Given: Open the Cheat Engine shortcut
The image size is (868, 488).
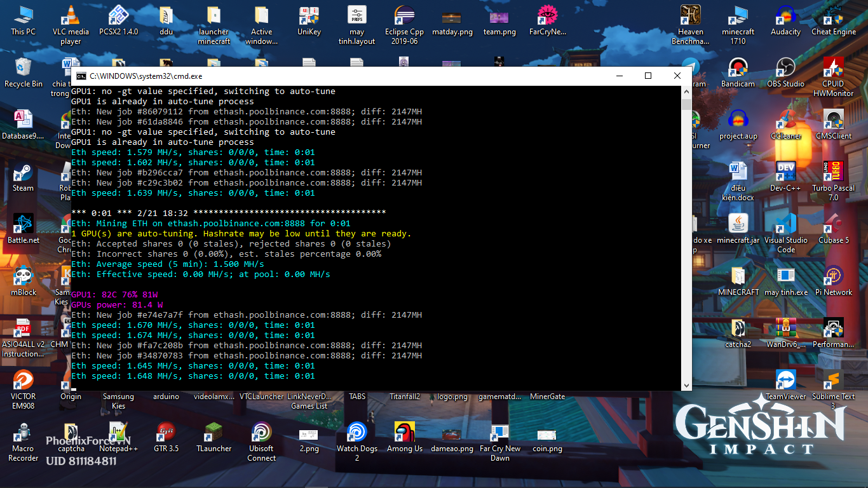Looking at the screenshot, I should pyautogui.click(x=833, y=15).
